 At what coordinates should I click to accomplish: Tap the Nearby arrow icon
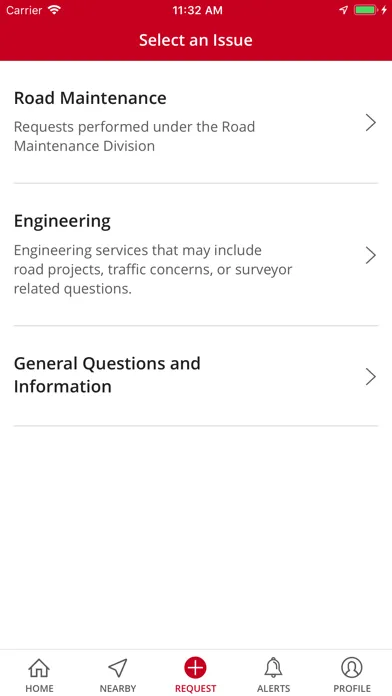point(118,668)
